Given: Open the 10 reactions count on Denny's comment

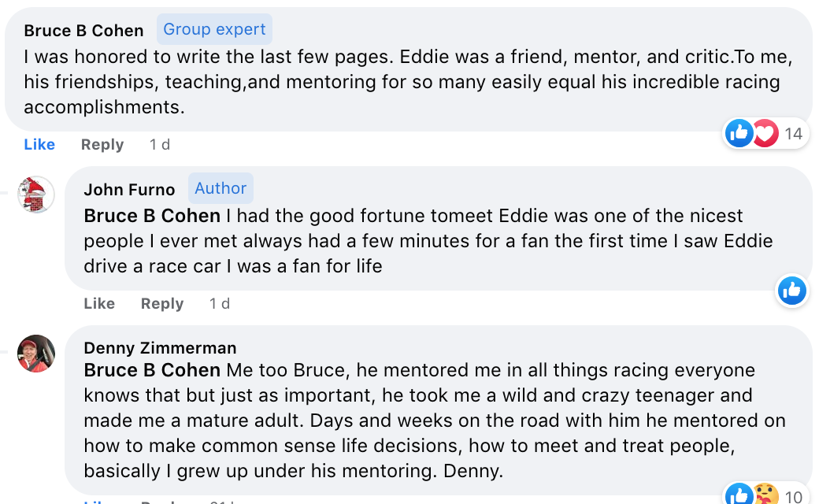Looking at the screenshot, I should click(x=794, y=497).
